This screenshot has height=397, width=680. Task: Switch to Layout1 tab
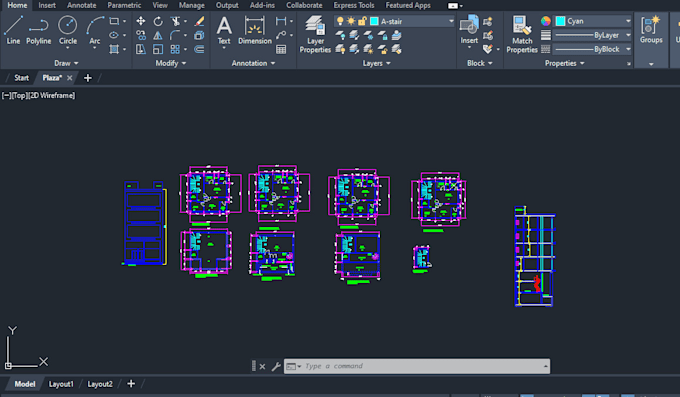[61, 384]
